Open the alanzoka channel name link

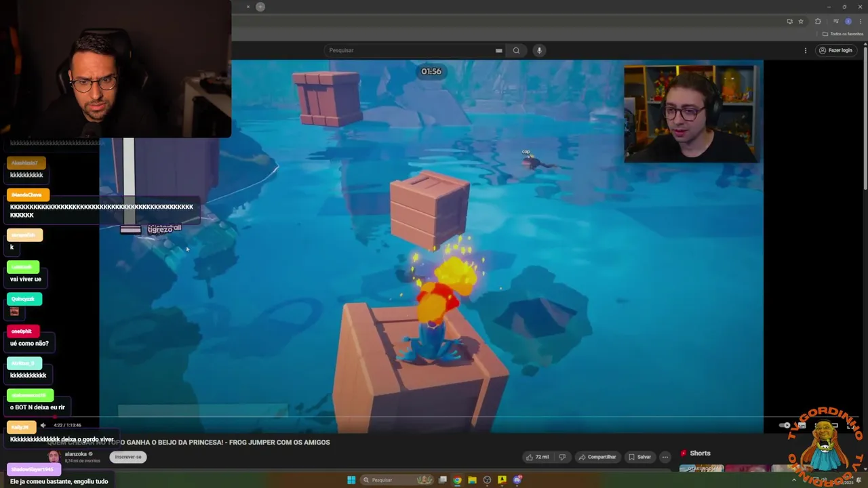[x=75, y=454]
